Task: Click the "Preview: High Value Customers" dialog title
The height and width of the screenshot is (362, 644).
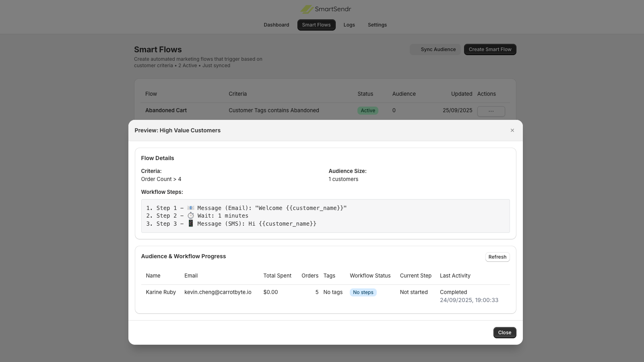Action: click(x=178, y=130)
